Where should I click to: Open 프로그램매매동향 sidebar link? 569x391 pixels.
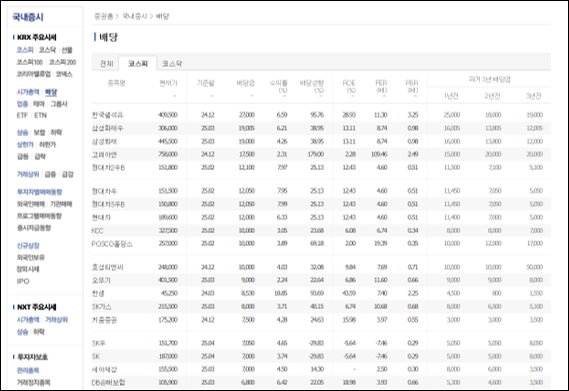(39, 216)
